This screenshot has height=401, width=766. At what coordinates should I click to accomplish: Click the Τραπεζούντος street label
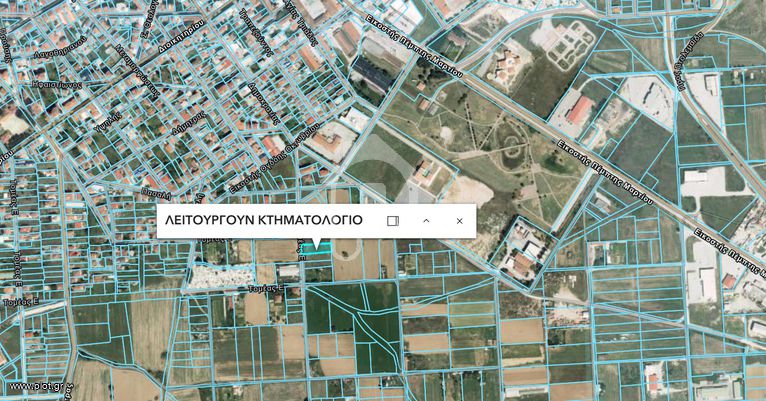(255, 34)
